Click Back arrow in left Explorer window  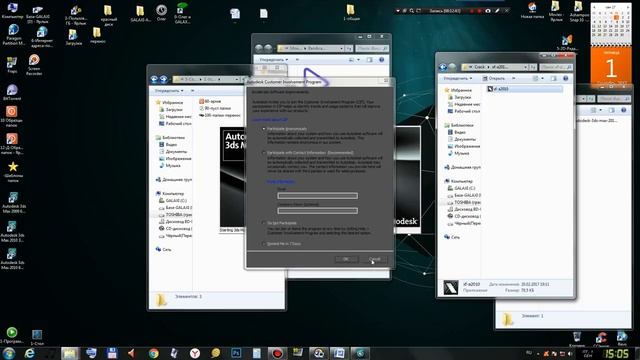pos(154,79)
